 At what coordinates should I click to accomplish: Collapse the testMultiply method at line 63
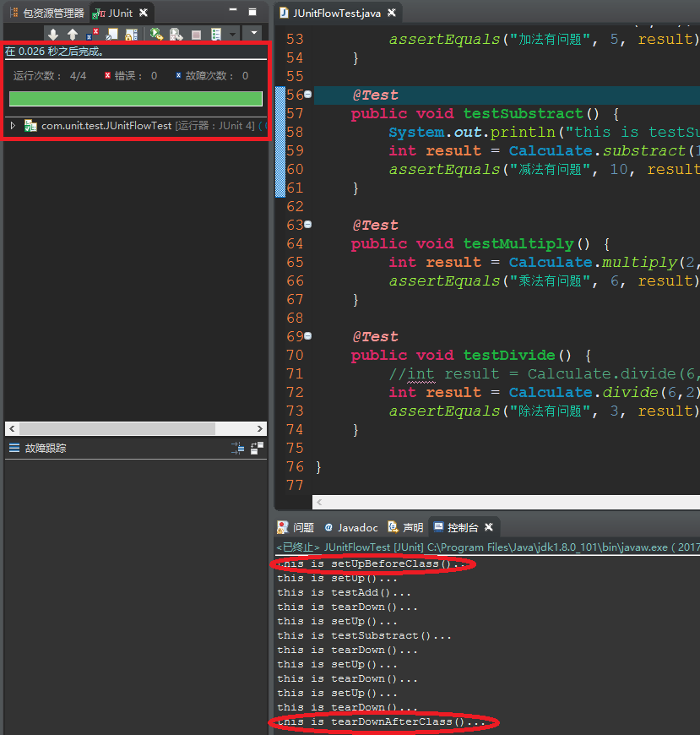pos(308,225)
